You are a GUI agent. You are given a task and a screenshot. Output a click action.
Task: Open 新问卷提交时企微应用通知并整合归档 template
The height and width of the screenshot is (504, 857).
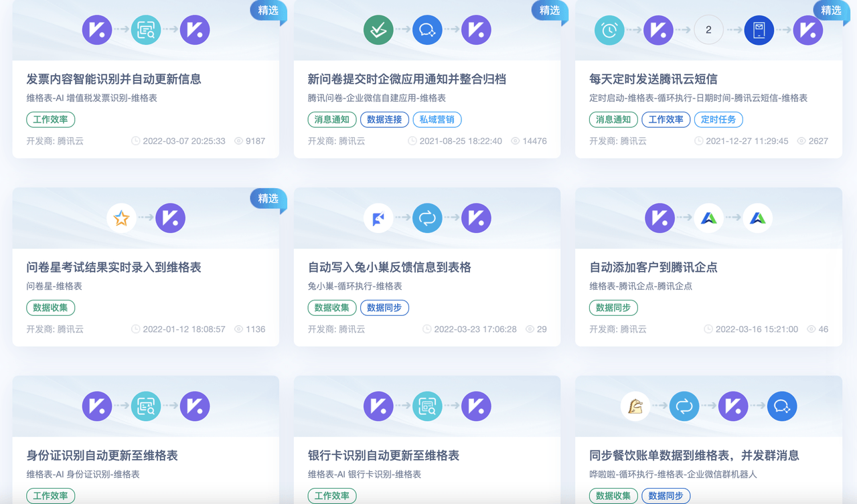pos(407,79)
